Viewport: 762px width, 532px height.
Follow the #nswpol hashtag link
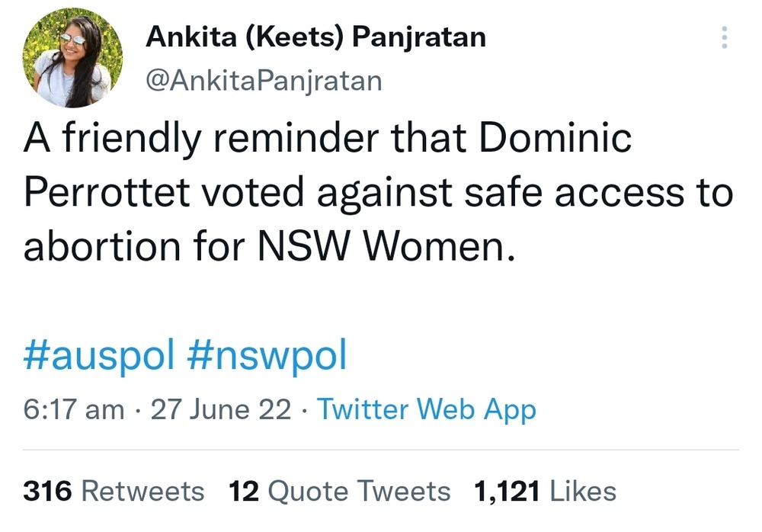pos(267,355)
